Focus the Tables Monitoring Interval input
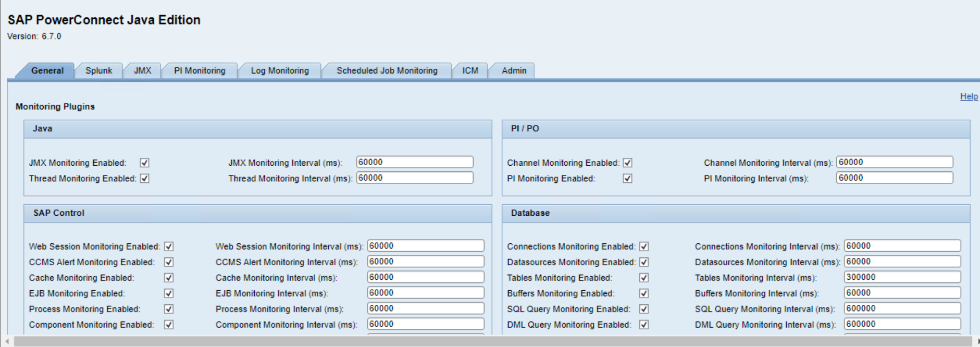The image size is (980, 347). pyautogui.click(x=902, y=277)
